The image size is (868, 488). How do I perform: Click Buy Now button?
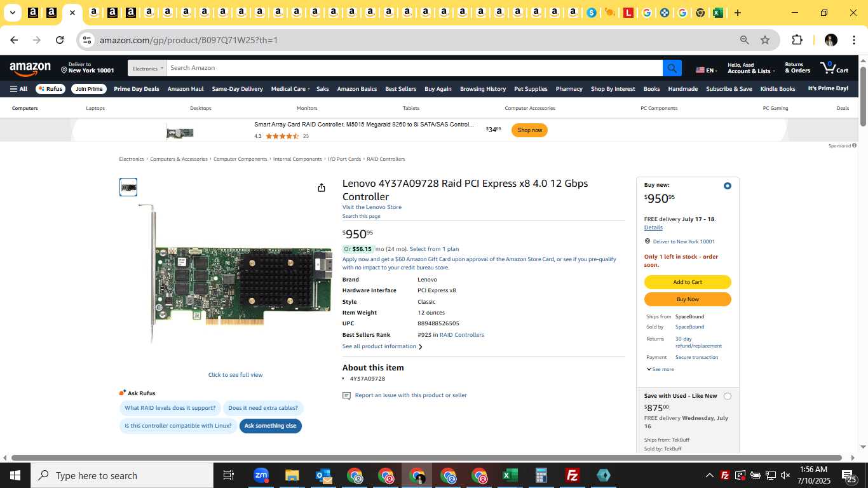click(688, 299)
